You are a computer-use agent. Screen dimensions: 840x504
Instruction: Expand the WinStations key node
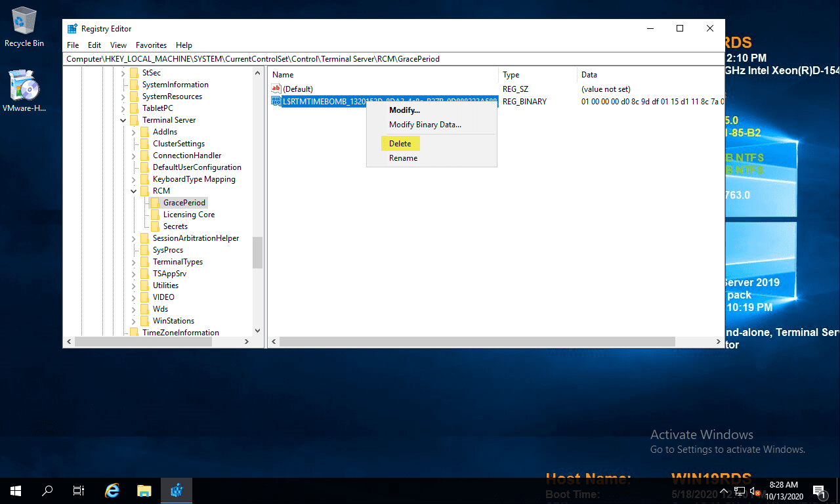point(133,321)
